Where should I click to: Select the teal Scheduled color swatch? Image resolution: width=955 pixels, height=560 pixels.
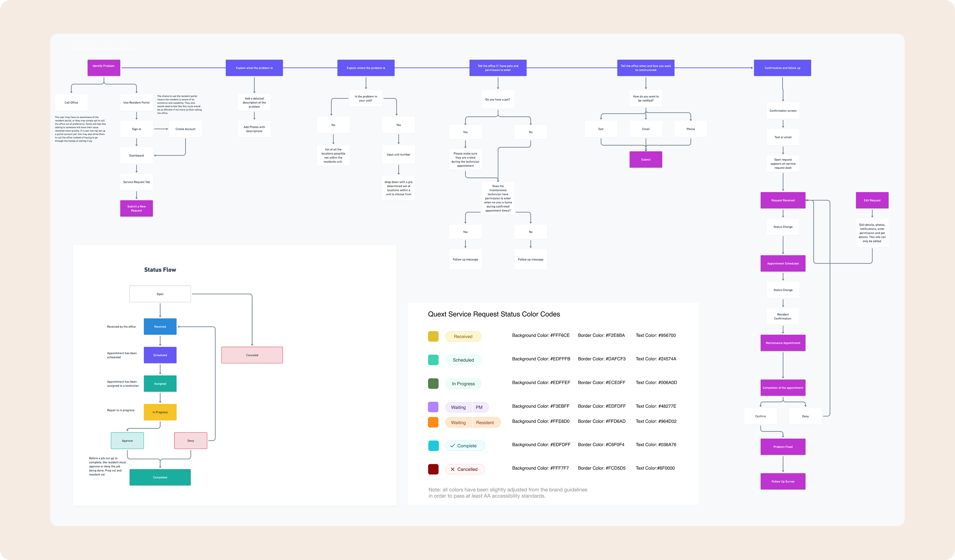click(433, 360)
